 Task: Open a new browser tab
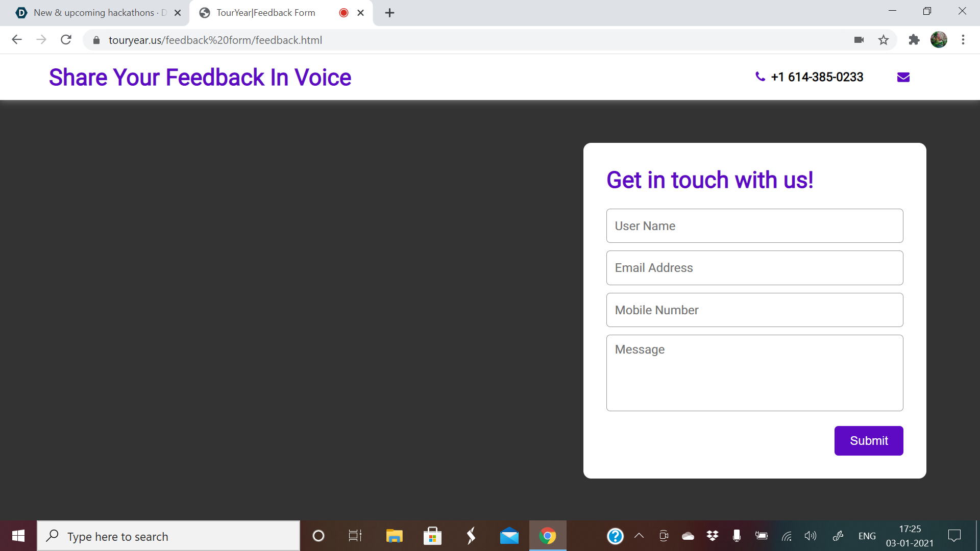pos(389,13)
